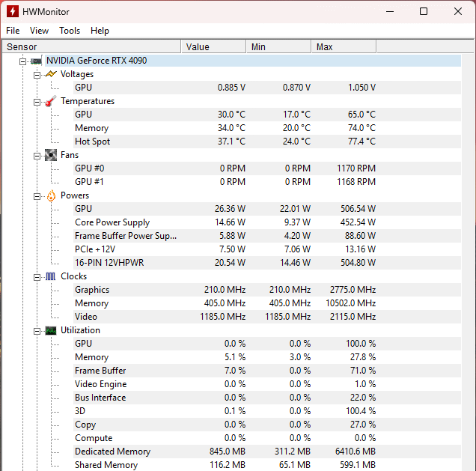Collapse the Temperatures section

click(37, 101)
